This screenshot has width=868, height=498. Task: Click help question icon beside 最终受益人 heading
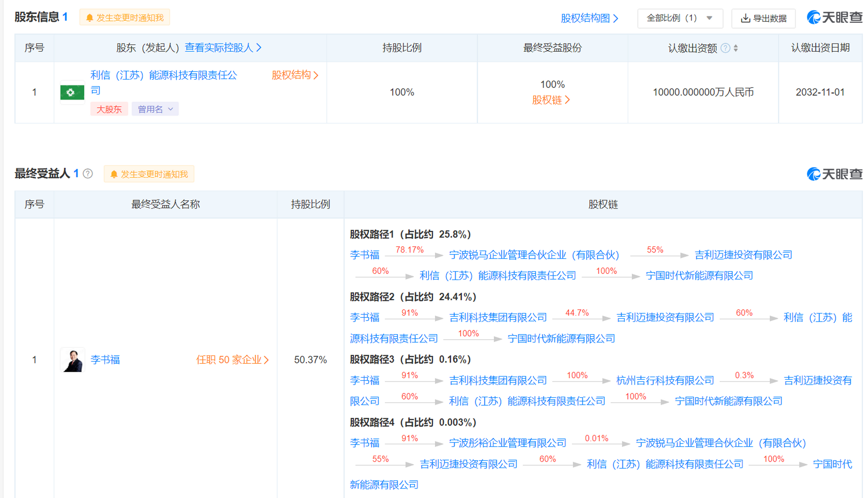tap(88, 174)
